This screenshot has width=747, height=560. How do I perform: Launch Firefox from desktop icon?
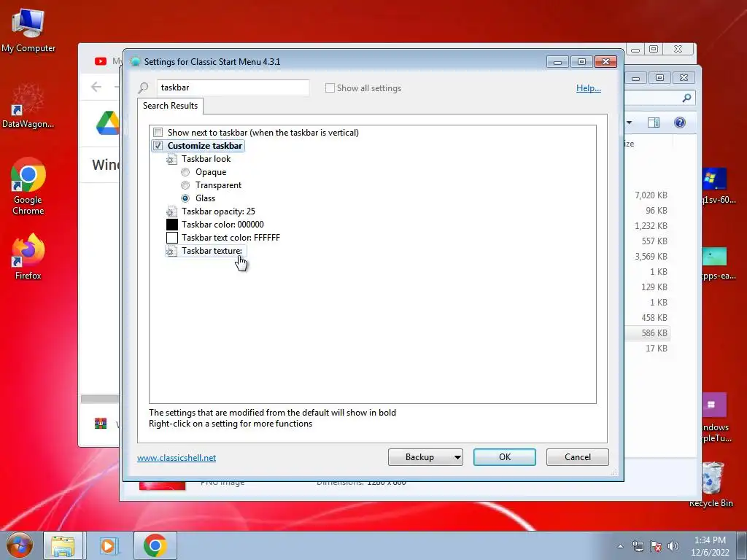28,256
